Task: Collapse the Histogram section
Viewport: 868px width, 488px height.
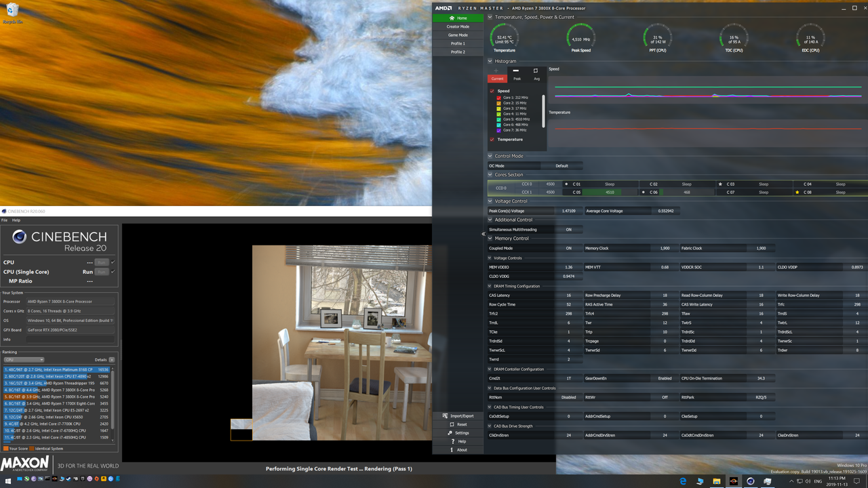Action: tap(490, 61)
